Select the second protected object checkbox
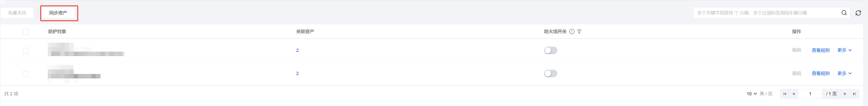868x106 pixels. pyautogui.click(x=26, y=74)
